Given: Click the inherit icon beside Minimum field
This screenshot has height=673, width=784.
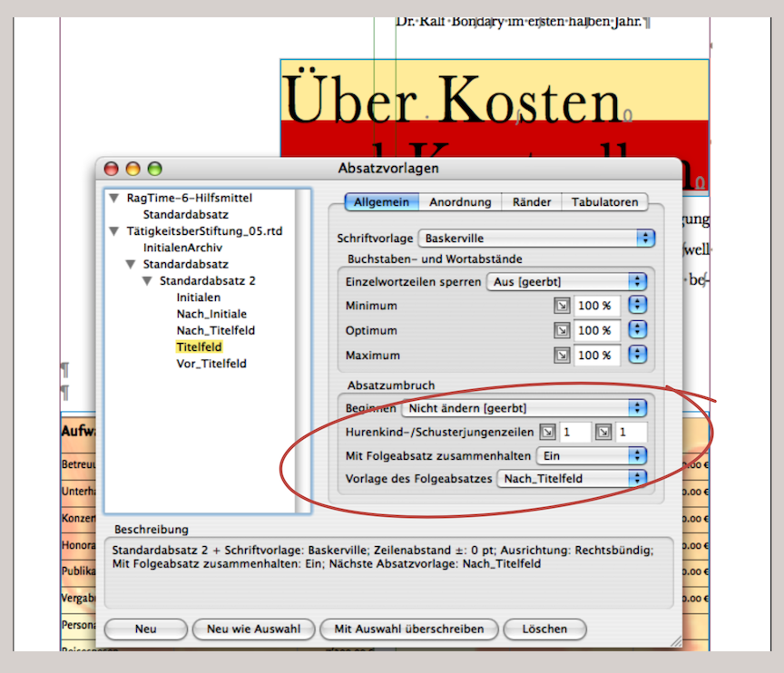Looking at the screenshot, I should [x=563, y=306].
